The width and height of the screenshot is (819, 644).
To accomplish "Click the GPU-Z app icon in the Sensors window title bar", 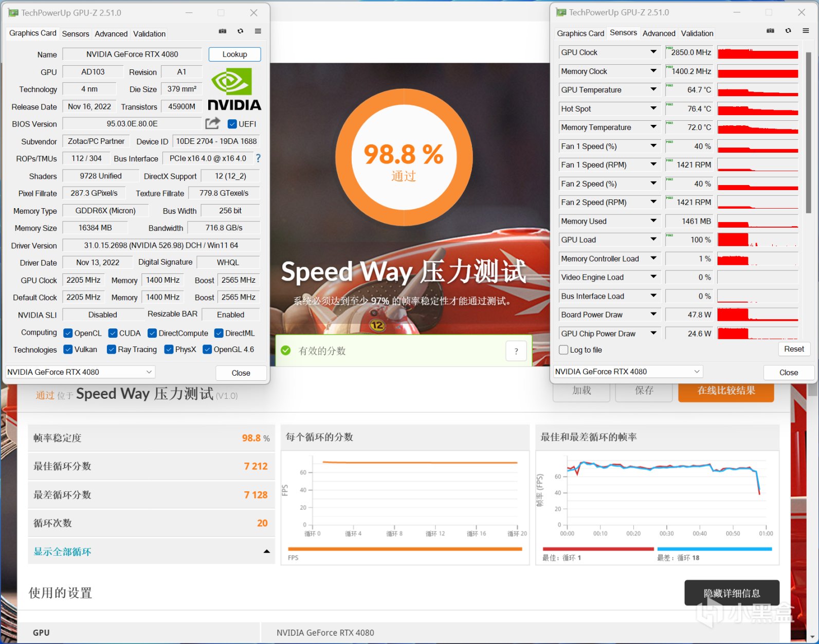I will 561,12.
